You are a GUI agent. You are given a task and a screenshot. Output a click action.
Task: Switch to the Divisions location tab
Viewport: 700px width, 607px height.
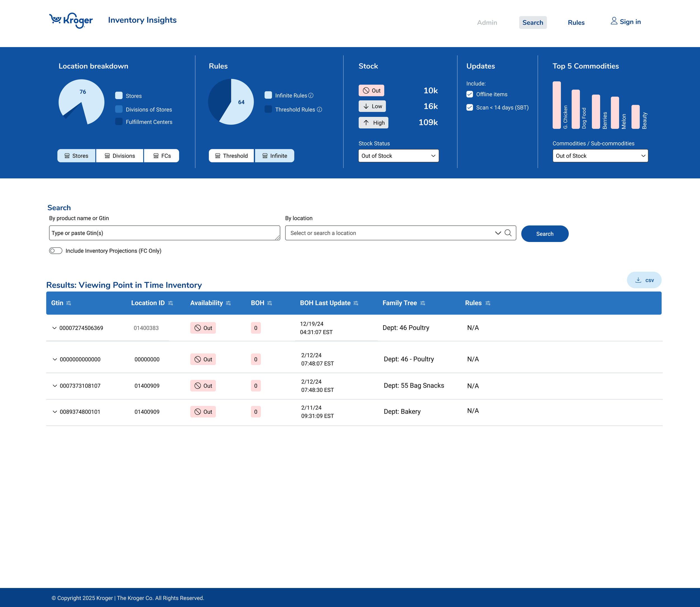coord(120,156)
